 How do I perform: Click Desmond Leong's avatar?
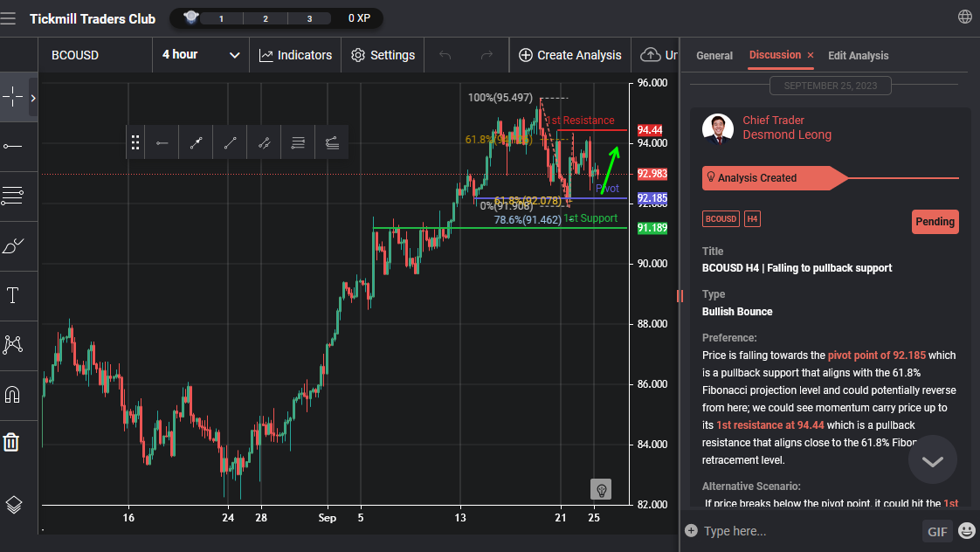(x=717, y=128)
